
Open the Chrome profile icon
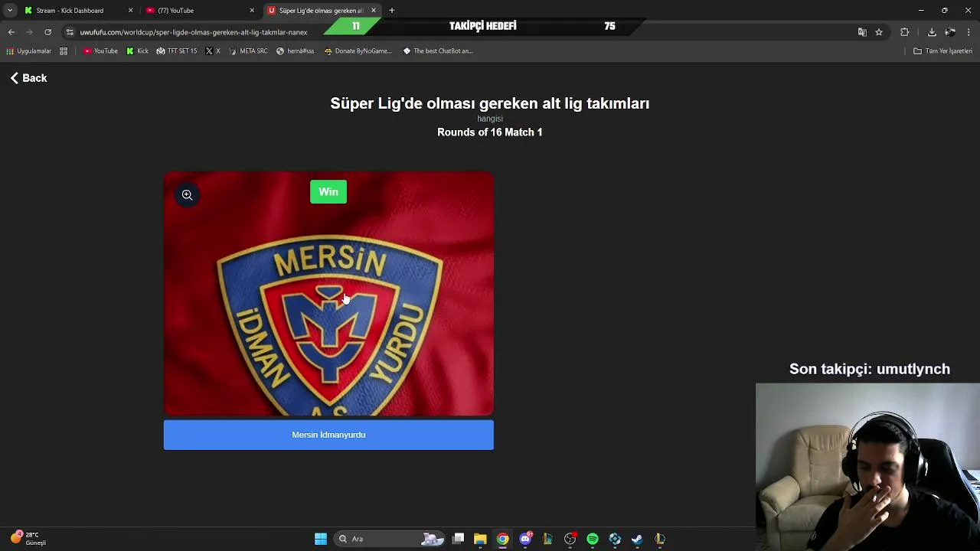coord(950,32)
